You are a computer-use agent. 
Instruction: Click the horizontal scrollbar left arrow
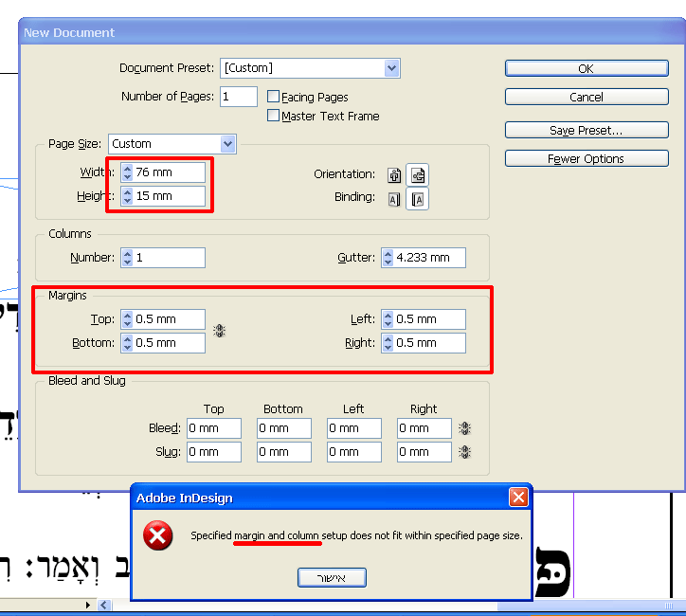(x=104, y=605)
